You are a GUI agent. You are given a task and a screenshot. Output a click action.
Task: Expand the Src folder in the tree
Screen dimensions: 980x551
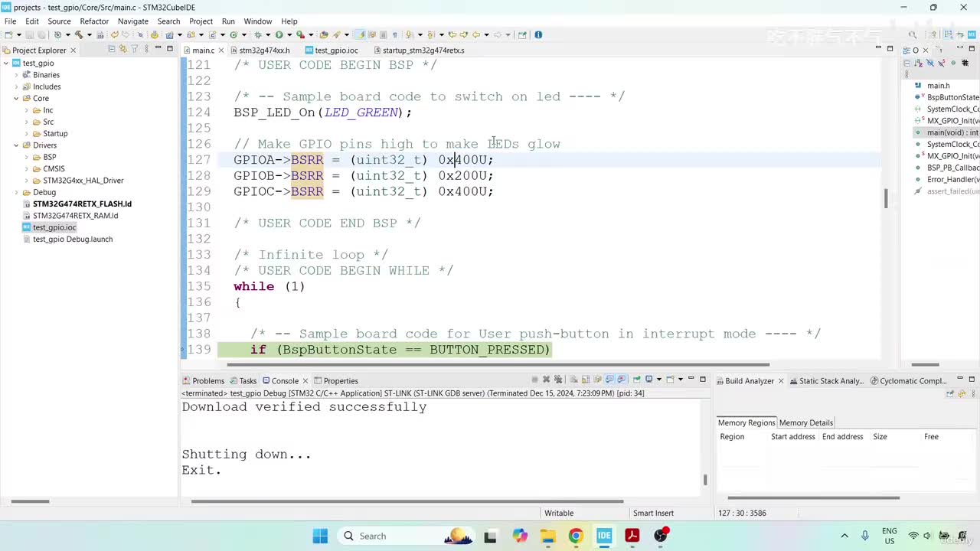point(27,122)
